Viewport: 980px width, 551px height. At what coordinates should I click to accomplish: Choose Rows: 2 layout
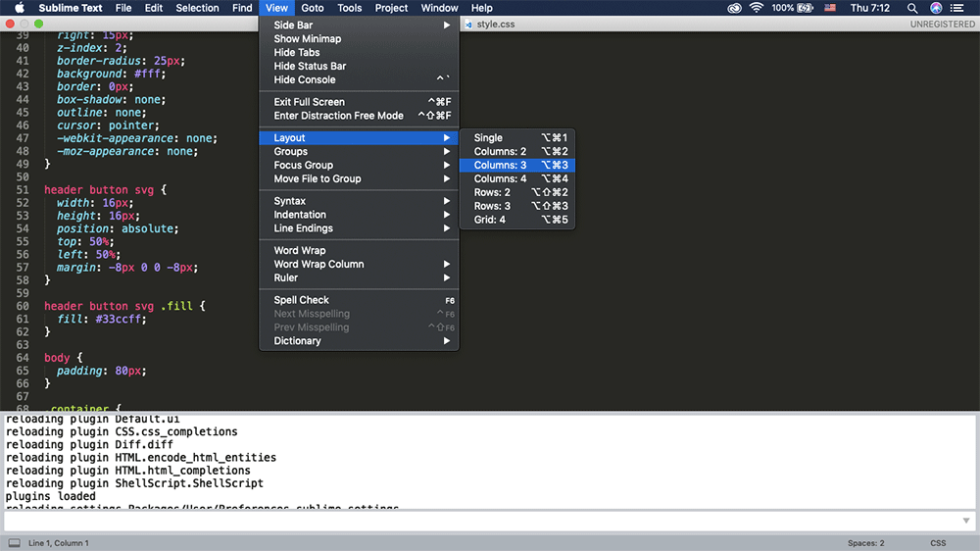point(516,192)
